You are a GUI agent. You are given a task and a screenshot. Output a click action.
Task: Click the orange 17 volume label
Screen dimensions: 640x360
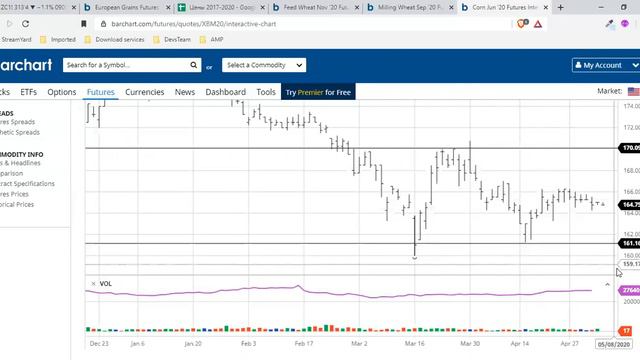point(626,331)
